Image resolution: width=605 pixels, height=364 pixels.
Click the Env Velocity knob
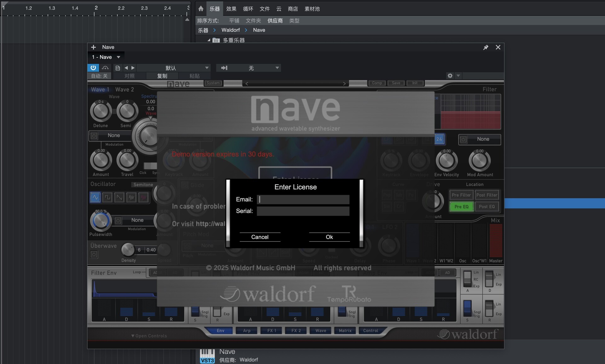tap(447, 161)
